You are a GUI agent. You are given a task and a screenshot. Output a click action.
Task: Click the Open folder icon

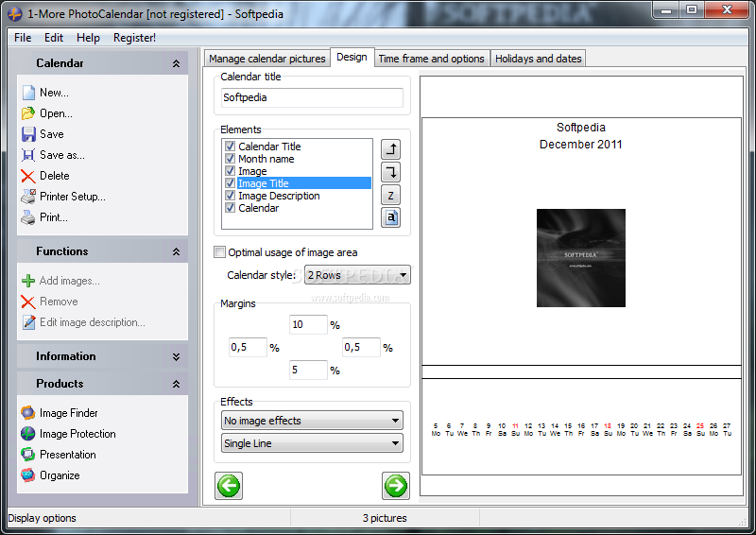[x=28, y=113]
